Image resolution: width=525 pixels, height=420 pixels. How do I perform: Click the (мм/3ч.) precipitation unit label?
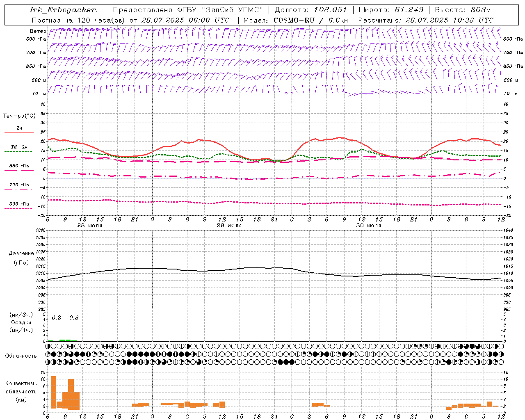tap(21, 315)
